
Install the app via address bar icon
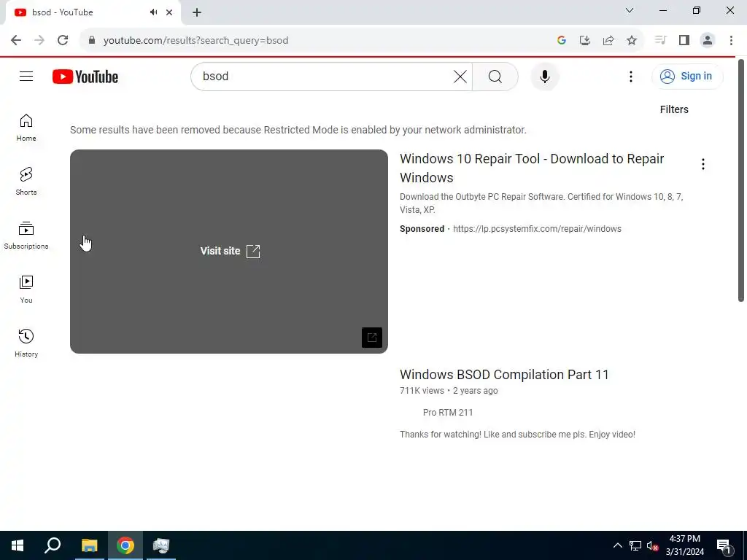[x=585, y=41]
